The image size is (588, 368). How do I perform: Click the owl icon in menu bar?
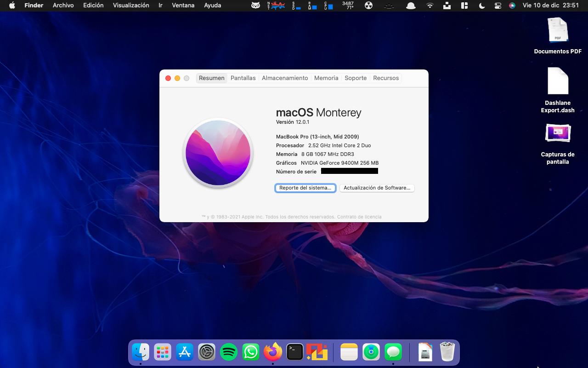[x=256, y=6]
